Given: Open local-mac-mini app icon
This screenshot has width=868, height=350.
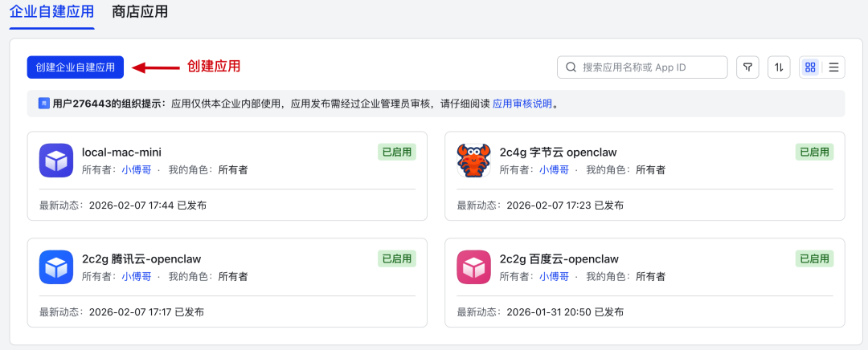Looking at the screenshot, I should (56, 161).
